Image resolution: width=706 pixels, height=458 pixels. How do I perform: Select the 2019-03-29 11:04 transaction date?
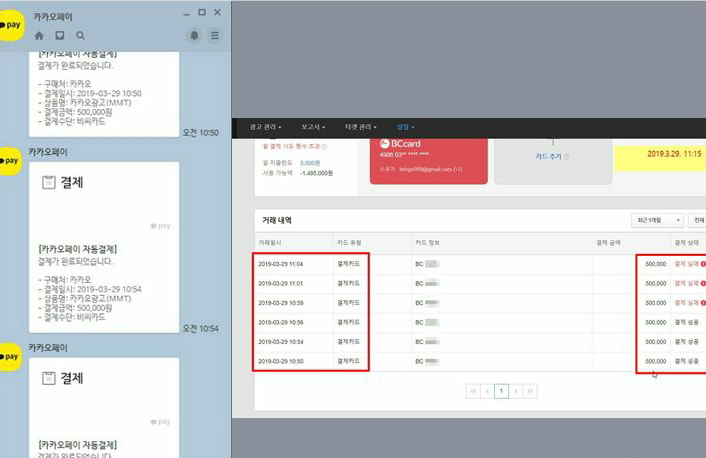pos(281,264)
